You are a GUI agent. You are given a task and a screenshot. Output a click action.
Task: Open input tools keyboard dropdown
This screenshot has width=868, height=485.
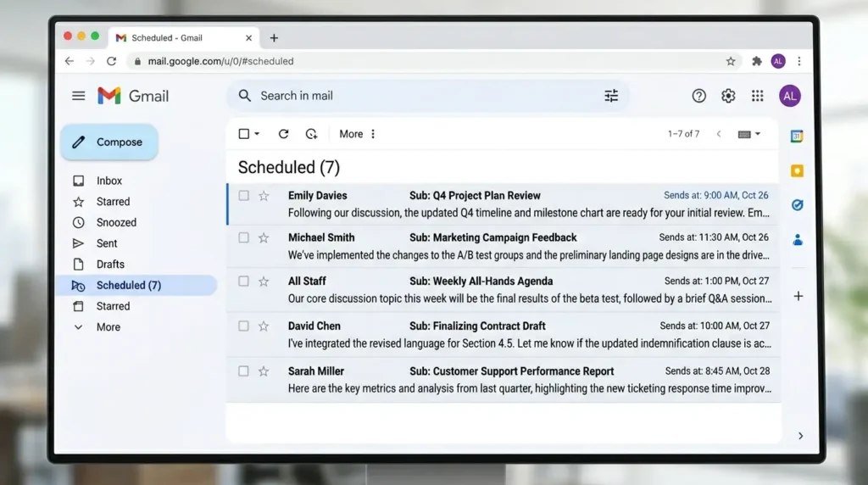[x=749, y=134]
